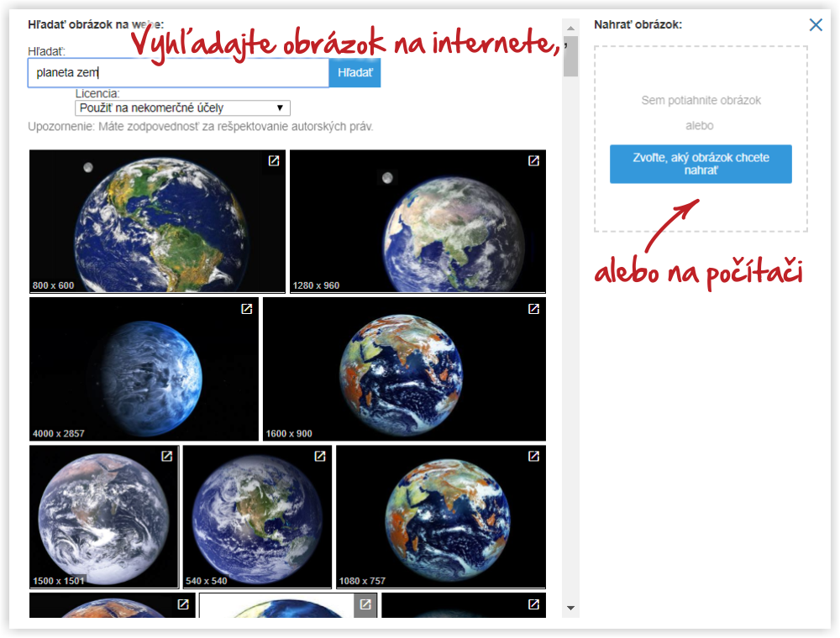The width and height of the screenshot is (840, 638).
Task: Open external link on bottom-left partial thumbnail
Action: click(x=183, y=604)
